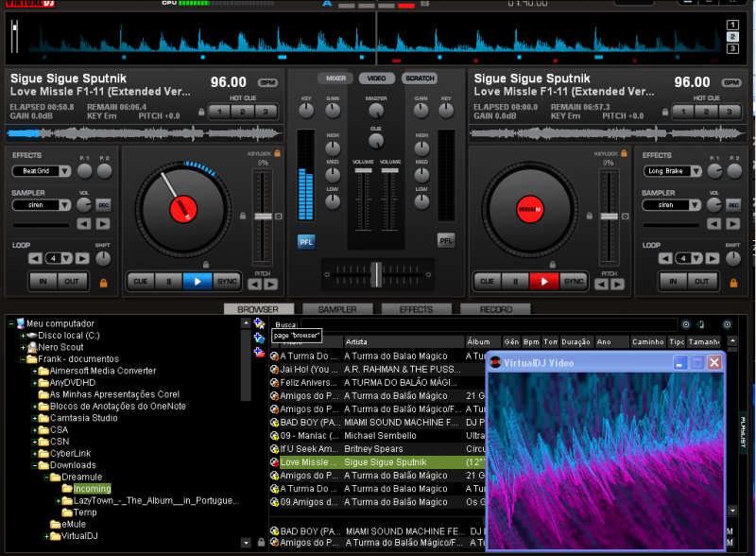This screenshot has width=756, height=556.
Task: Click CUE on the left deck
Action: 141,282
